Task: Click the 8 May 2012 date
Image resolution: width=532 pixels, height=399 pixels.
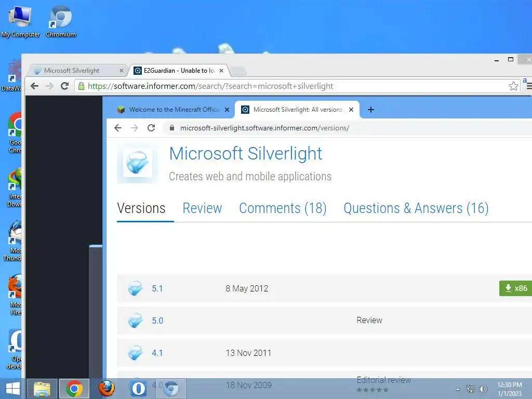Action: pyautogui.click(x=247, y=288)
